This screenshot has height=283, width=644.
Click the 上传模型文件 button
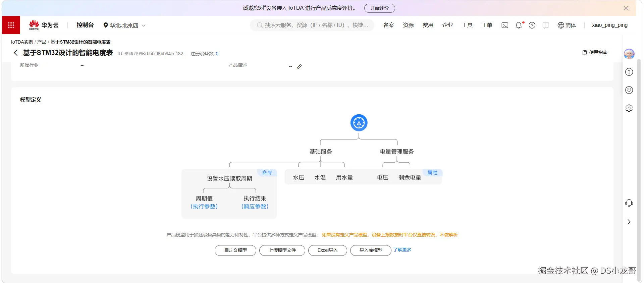click(x=282, y=250)
